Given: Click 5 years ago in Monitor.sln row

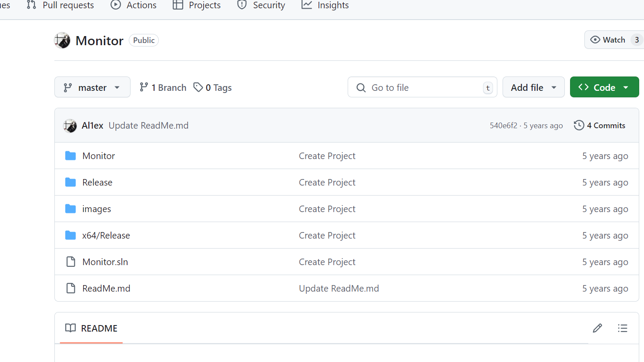Looking at the screenshot, I should [605, 262].
